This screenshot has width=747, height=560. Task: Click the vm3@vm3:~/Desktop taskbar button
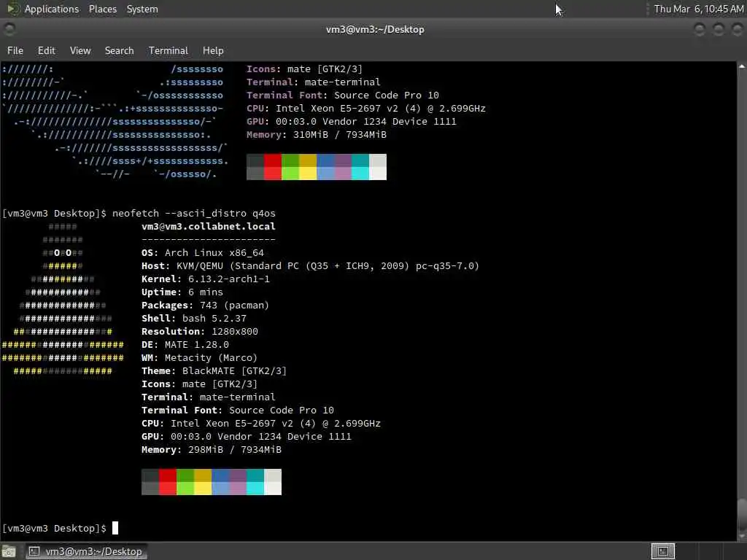[x=86, y=551]
